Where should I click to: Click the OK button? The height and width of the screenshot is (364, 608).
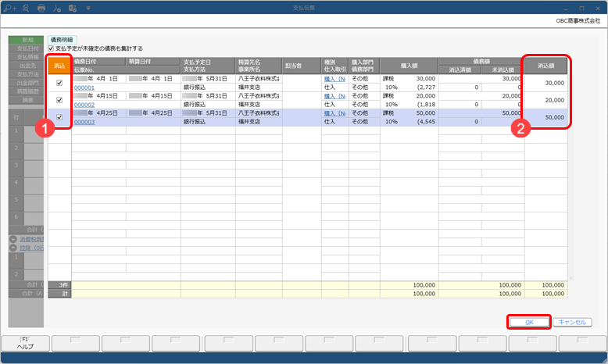pos(529,322)
